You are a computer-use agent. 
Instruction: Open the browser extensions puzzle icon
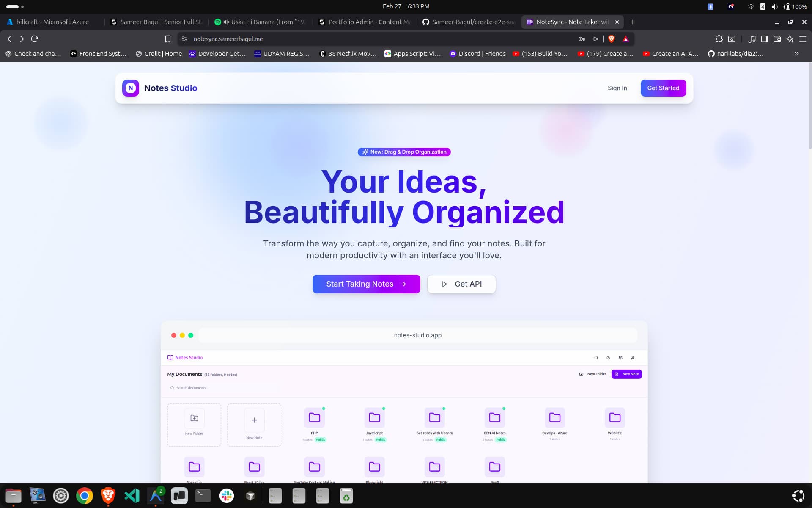(719, 39)
